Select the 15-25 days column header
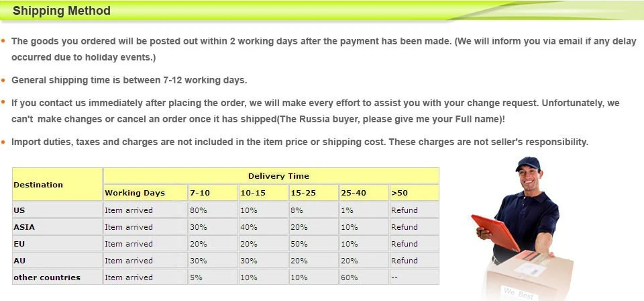Viewport: 644px width, 301px height. pos(313,192)
